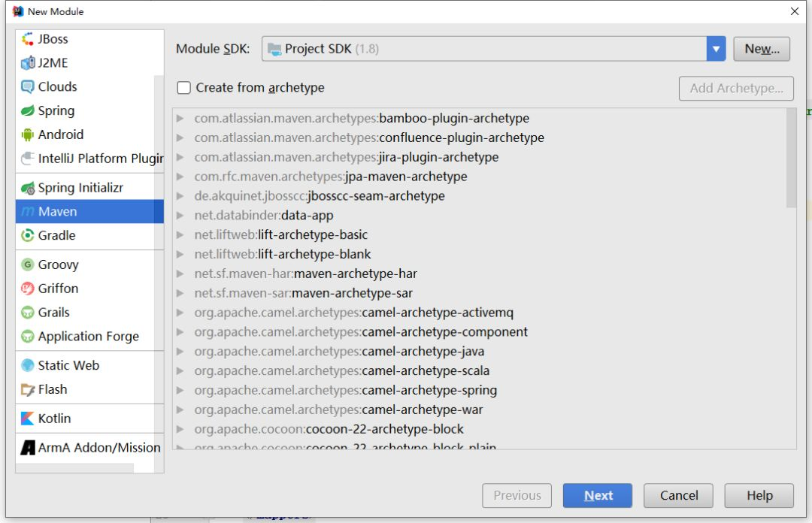Click the archetype list vertical scrollbar

(791, 158)
